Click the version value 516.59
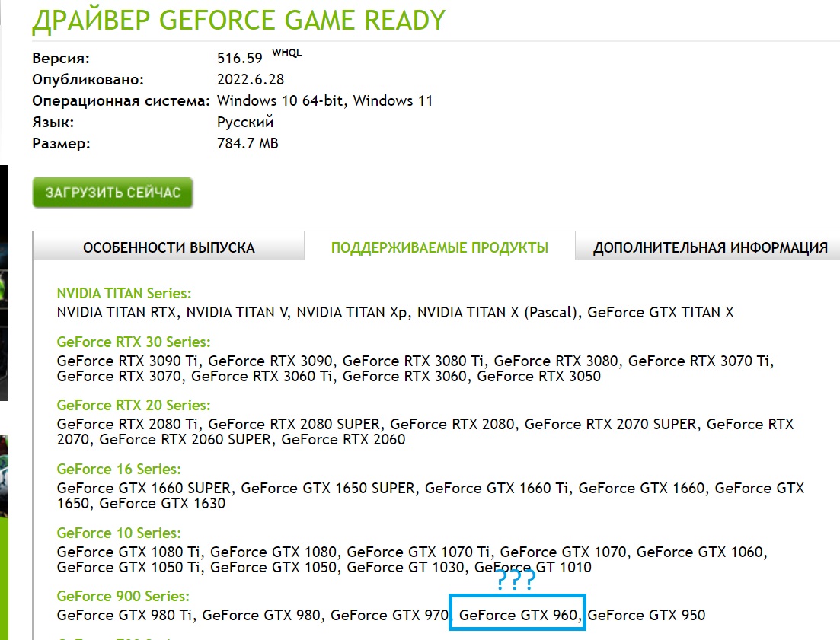840x640 pixels. click(x=239, y=58)
